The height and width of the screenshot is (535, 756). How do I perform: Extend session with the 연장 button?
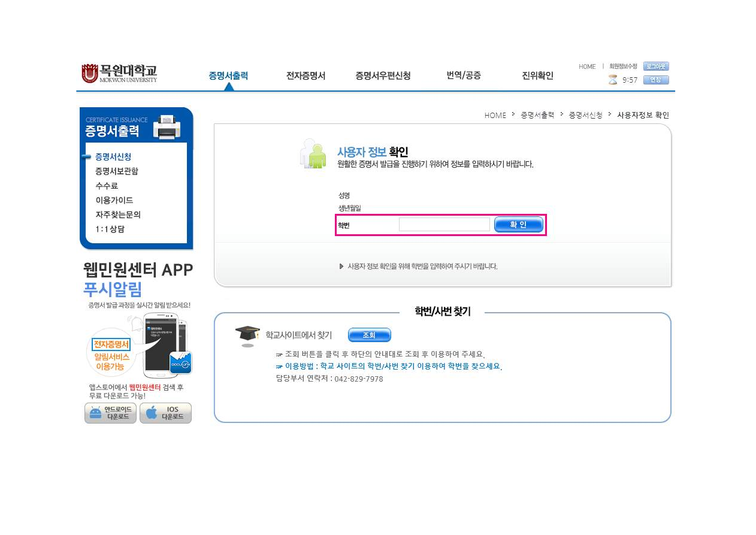(x=655, y=80)
